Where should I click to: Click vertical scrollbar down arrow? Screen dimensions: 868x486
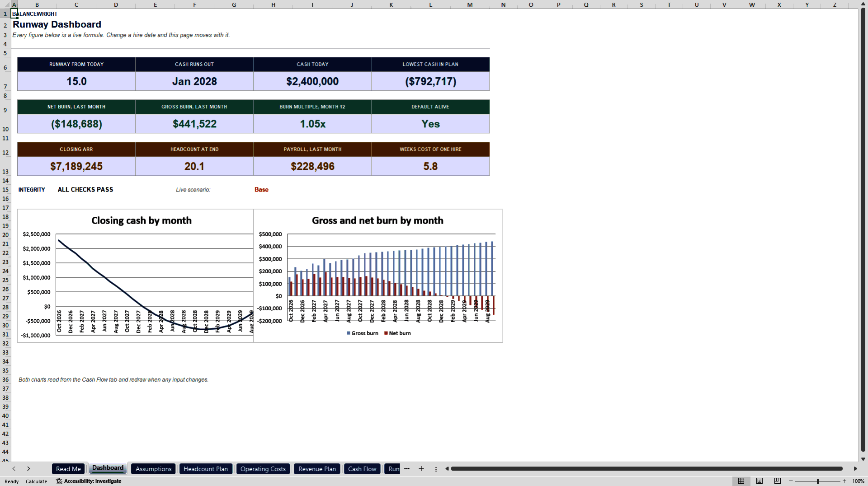(863, 459)
